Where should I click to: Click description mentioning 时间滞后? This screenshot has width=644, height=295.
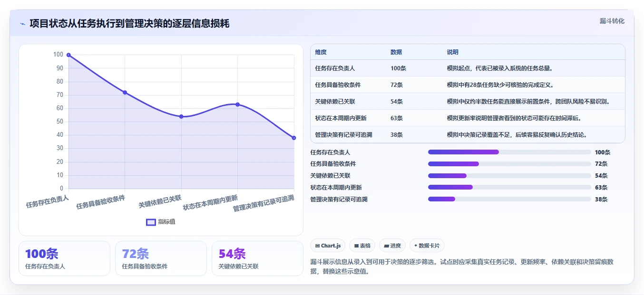514,118
